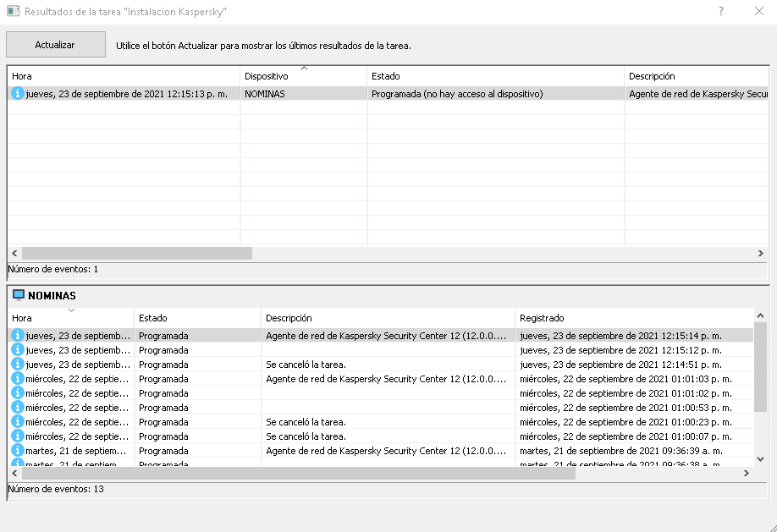The image size is (777, 532).
Task: Click 'Número de eventos: 13' status text
Action: pos(56,489)
